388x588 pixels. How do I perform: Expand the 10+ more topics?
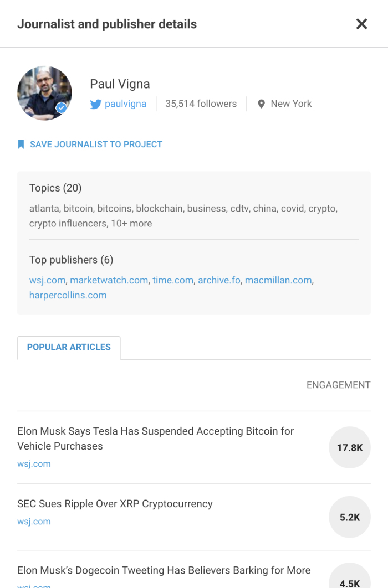pos(131,224)
